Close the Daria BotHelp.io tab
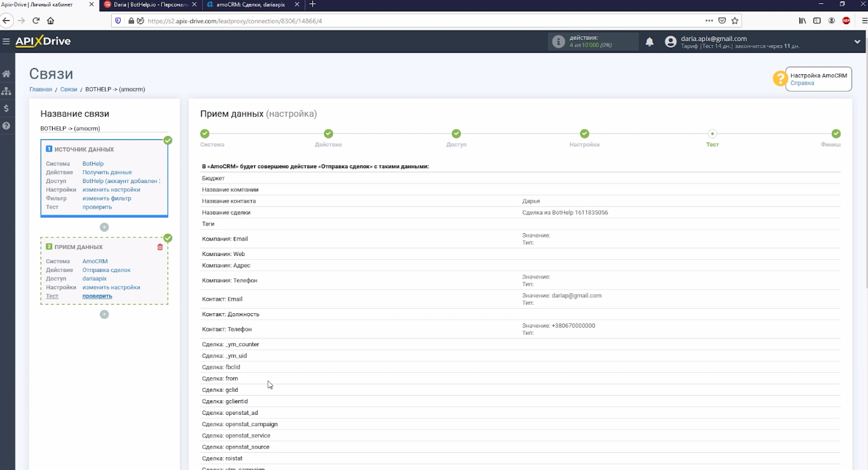Viewport: 868px width, 470px height. click(x=194, y=4)
